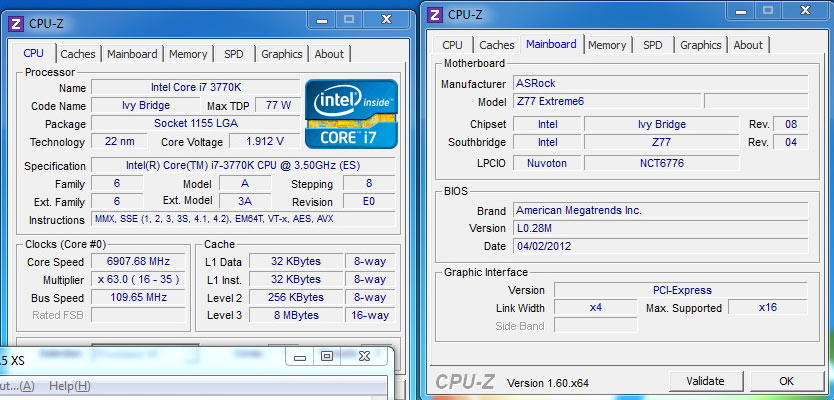Screen dimensions: 834x400
Task: Click the CPU-Z logo icon in left window title bar
Action: pos(16,24)
